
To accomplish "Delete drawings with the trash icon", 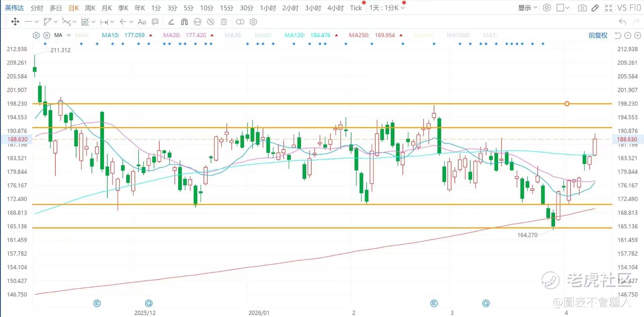I will [224, 22].
